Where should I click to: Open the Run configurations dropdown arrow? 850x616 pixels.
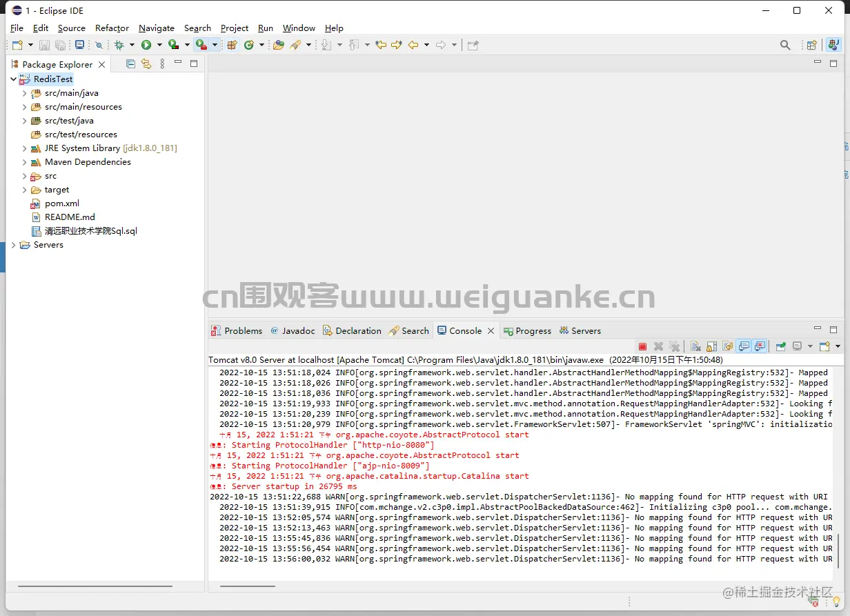[159, 45]
